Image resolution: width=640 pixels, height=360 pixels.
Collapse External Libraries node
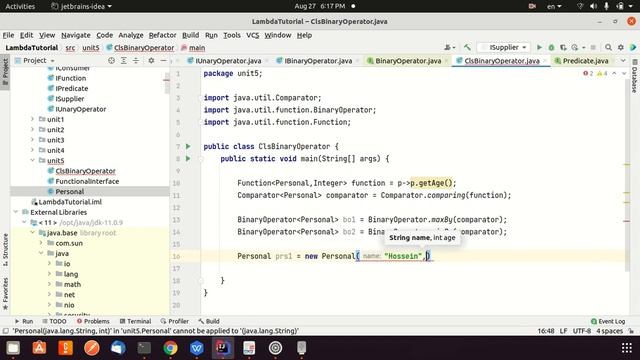tap(16, 212)
